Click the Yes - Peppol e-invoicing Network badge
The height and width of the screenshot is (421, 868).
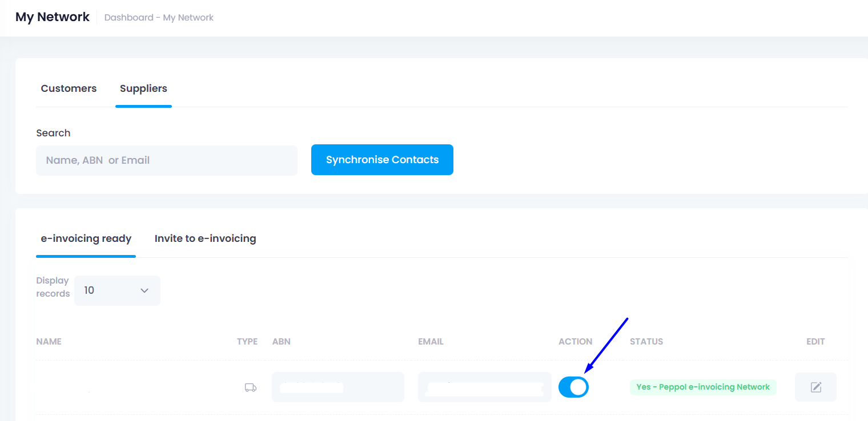[702, 387]
